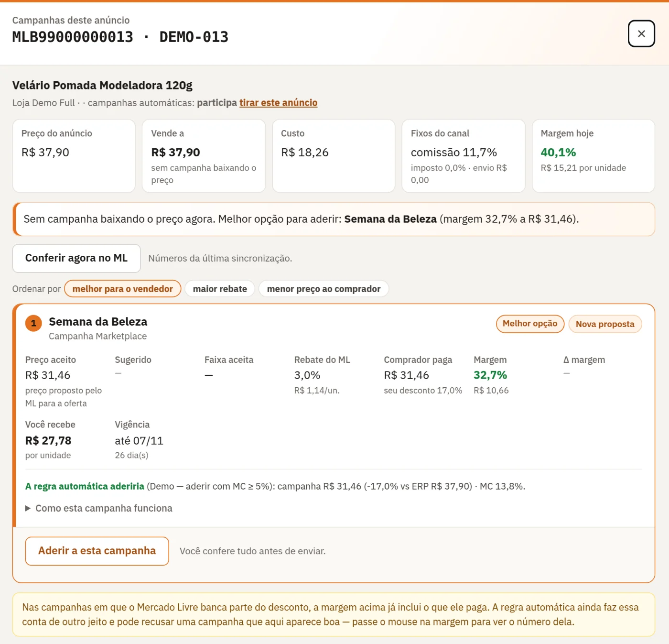The height and width of the screenshot is (644, 669).
Task: Click product title 'Velário Pomada Modeladora 120g'
Action: pyautogui.click(x=102, y=86)
